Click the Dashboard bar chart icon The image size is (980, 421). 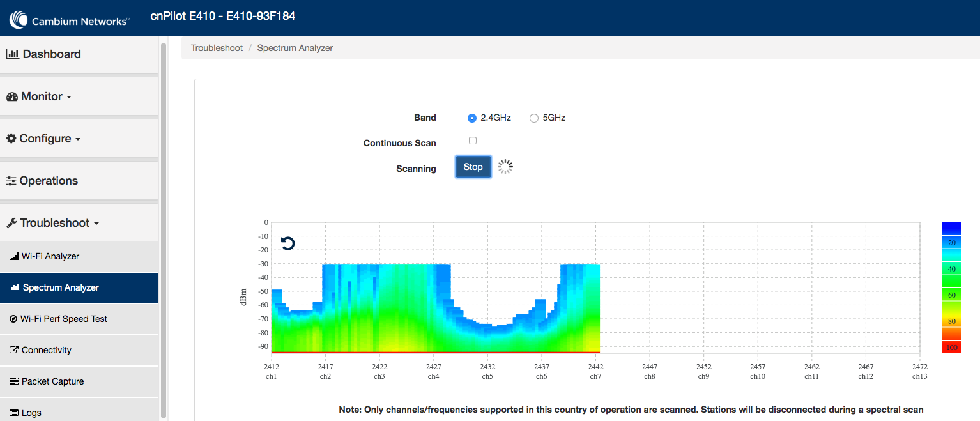click(13, 54)
